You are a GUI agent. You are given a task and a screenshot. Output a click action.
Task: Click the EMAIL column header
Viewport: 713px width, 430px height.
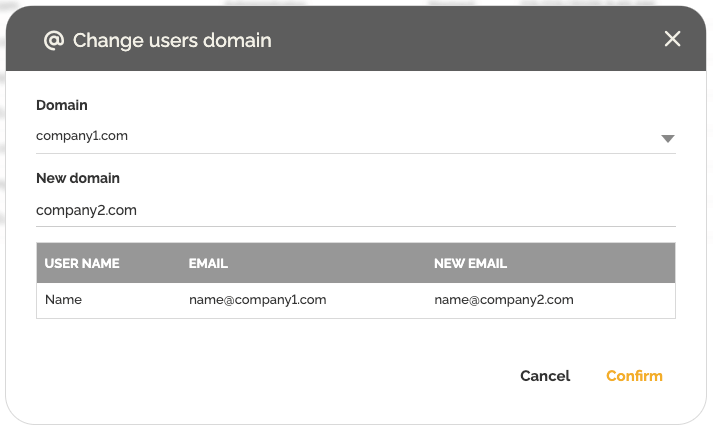pyautogui.click(x=208, y=264)
